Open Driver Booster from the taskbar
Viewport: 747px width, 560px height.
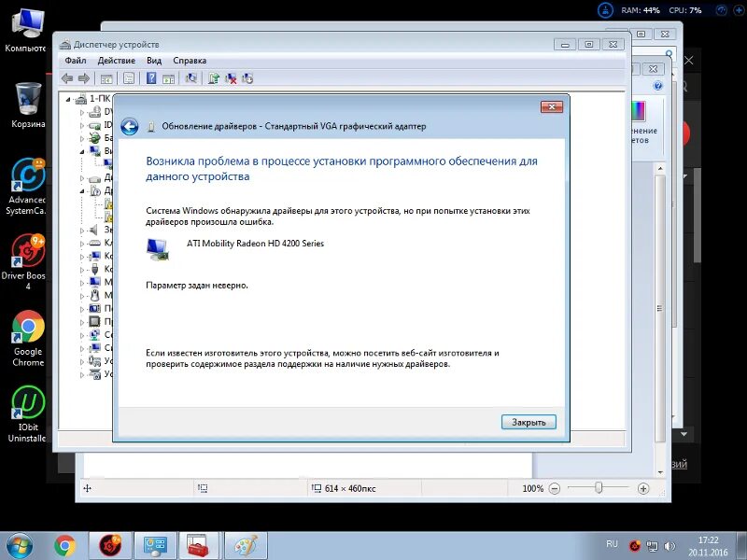tap(110, 546)
